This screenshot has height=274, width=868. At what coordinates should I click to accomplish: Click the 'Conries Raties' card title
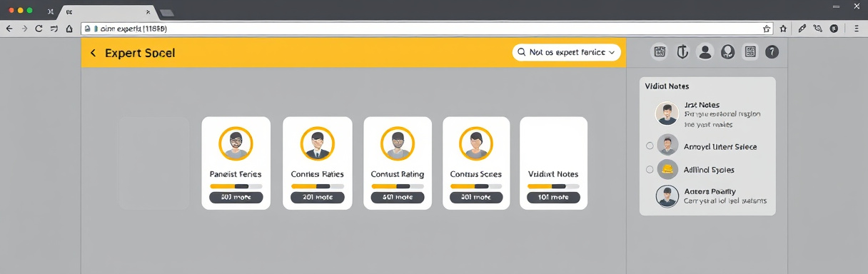[318, 174]
